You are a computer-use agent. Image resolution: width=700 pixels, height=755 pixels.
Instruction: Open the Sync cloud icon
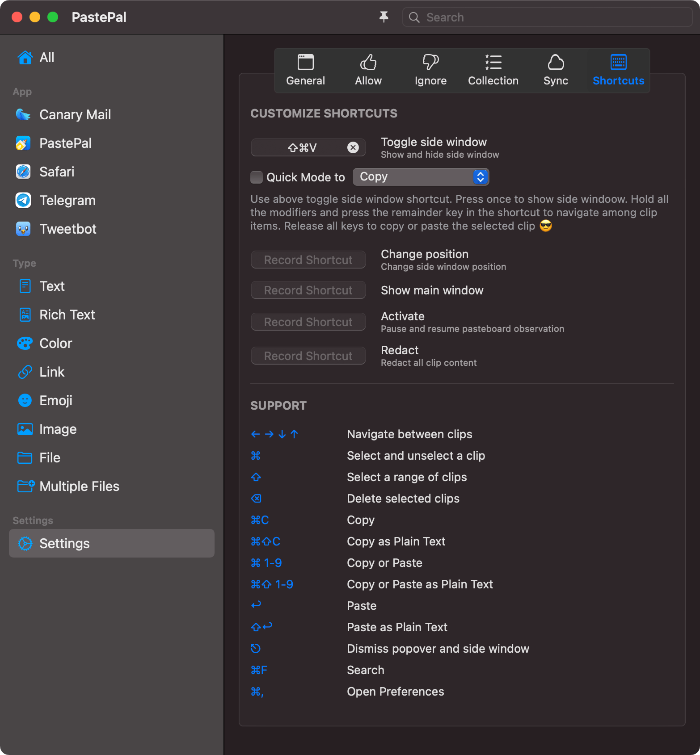[556, 62]
